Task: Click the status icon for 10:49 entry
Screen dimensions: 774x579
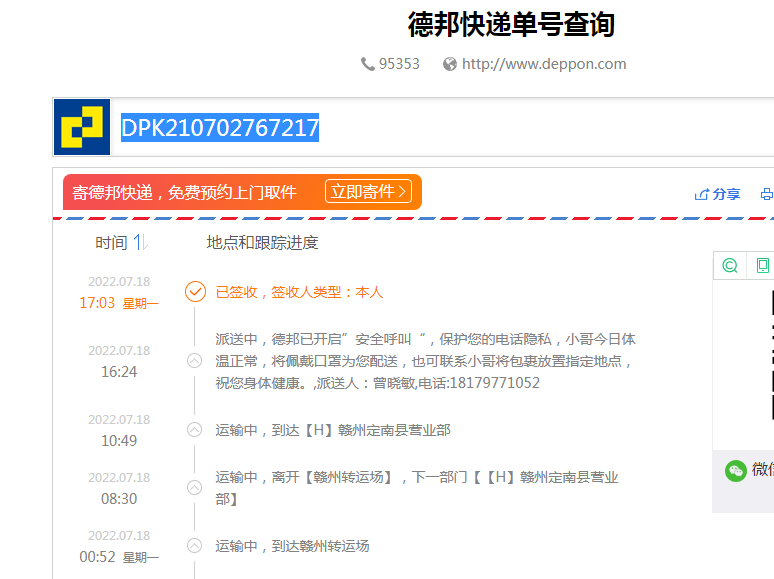Action: tap(194, 430)
